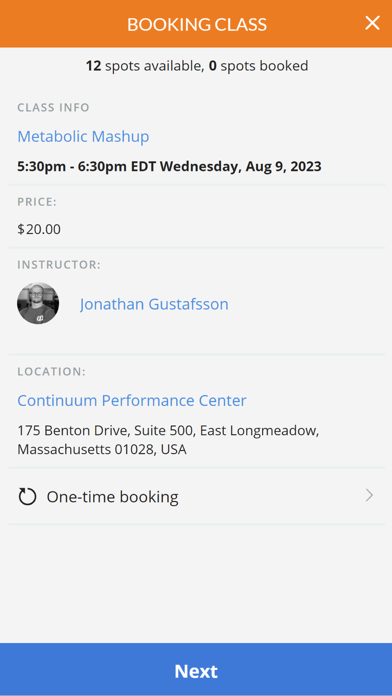View Jonathan Gustafsson's instructor profile link

(154, 304)
